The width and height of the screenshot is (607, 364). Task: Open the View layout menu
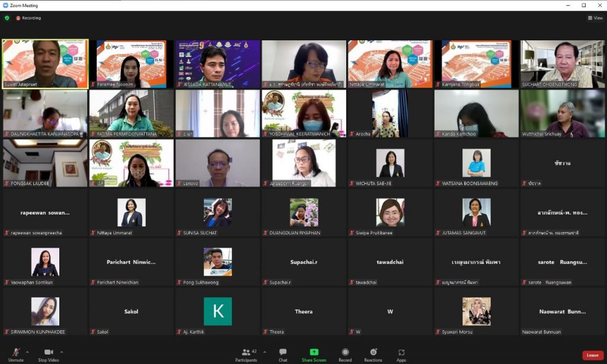coord(595,18)
